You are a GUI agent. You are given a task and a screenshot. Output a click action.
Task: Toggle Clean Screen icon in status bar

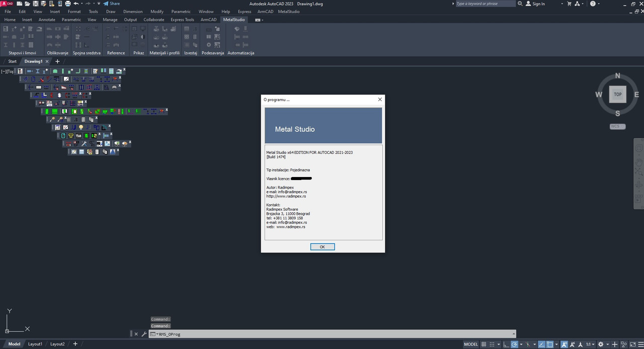[633, 344]
